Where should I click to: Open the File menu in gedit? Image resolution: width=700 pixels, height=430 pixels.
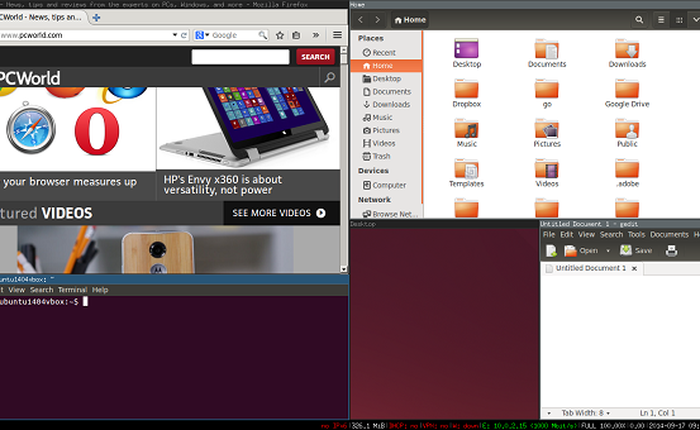[x=549, y=234]
